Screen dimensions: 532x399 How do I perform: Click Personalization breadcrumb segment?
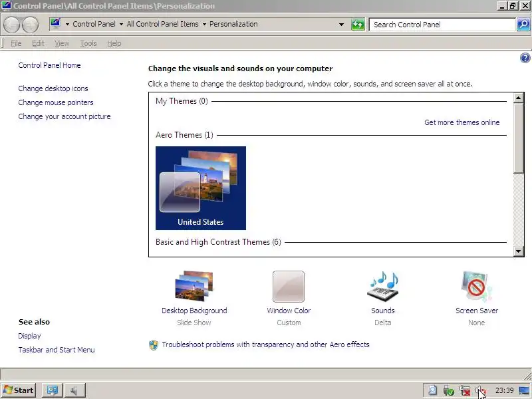[x=233, y=24]
